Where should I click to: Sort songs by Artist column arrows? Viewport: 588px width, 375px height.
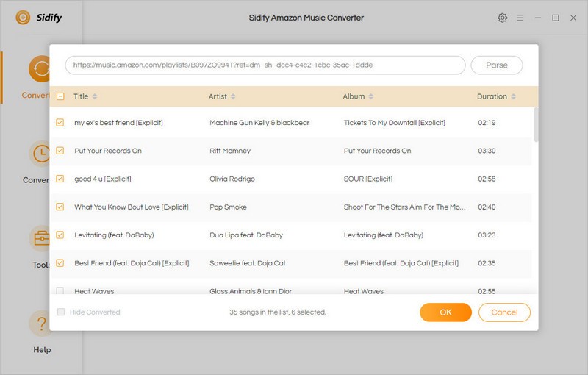click(234, 96)
